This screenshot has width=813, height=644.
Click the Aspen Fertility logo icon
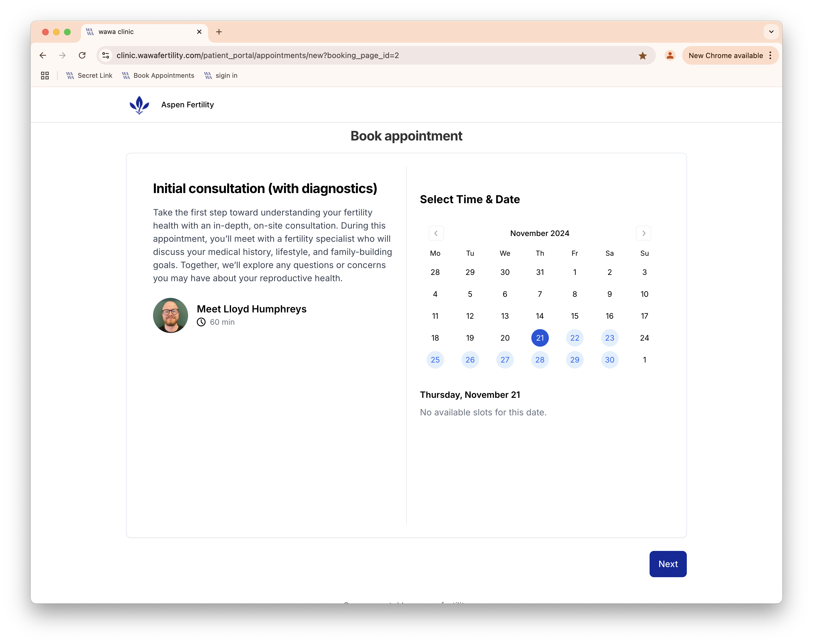pyautogui.click(x=139, y=104)
